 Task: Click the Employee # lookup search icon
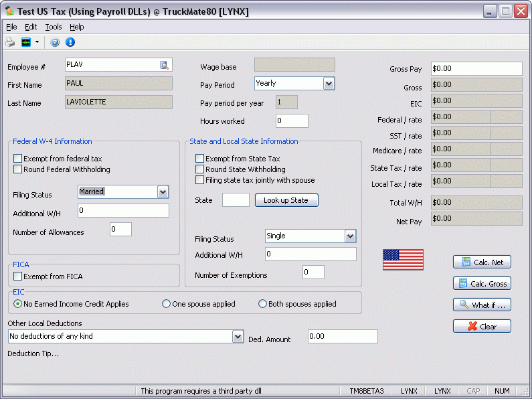click(164, 65)
